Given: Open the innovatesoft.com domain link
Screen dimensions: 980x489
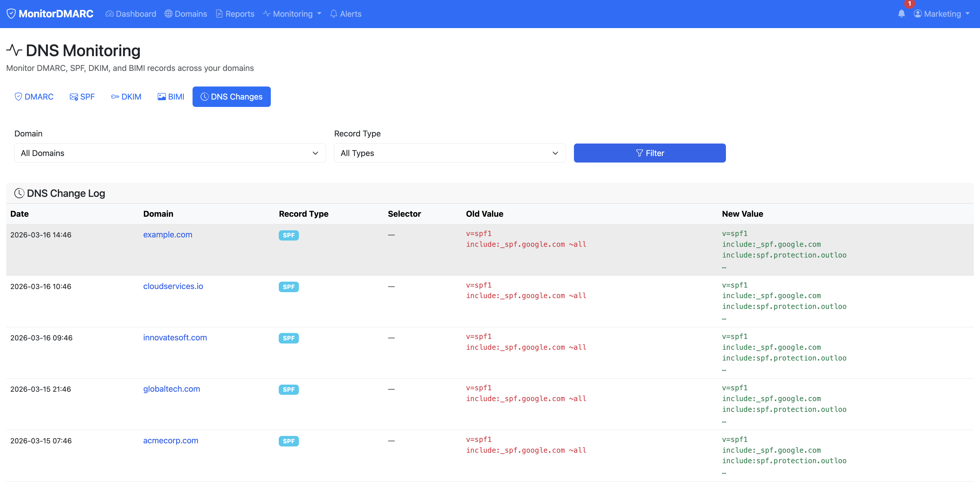Looking at the screenshot, I should 175,338.
